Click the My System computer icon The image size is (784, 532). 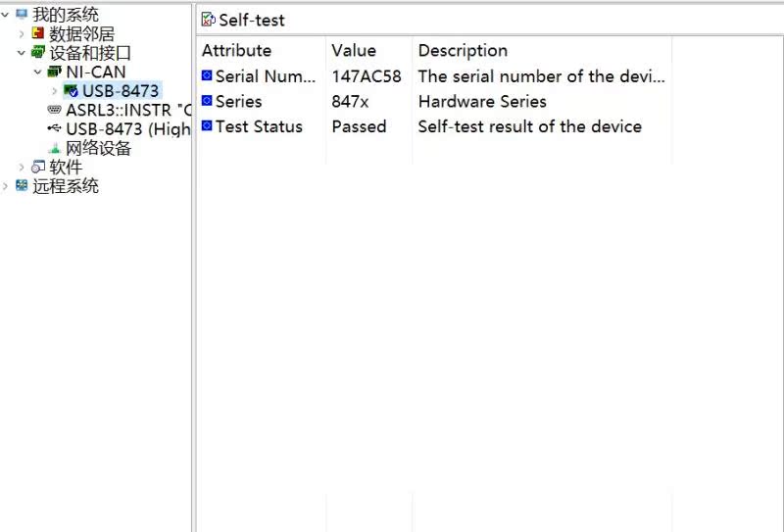point(22,14)
